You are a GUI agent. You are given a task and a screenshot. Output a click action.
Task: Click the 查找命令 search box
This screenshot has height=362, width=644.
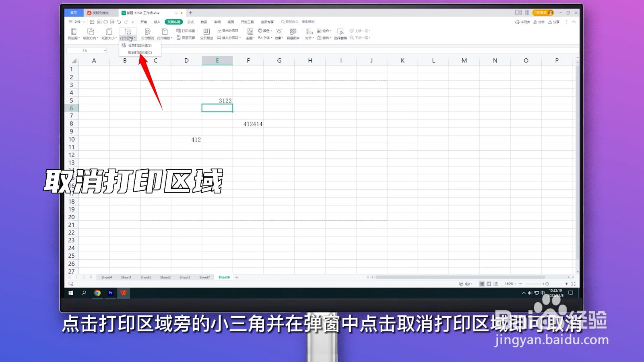[x=298, y=22]
